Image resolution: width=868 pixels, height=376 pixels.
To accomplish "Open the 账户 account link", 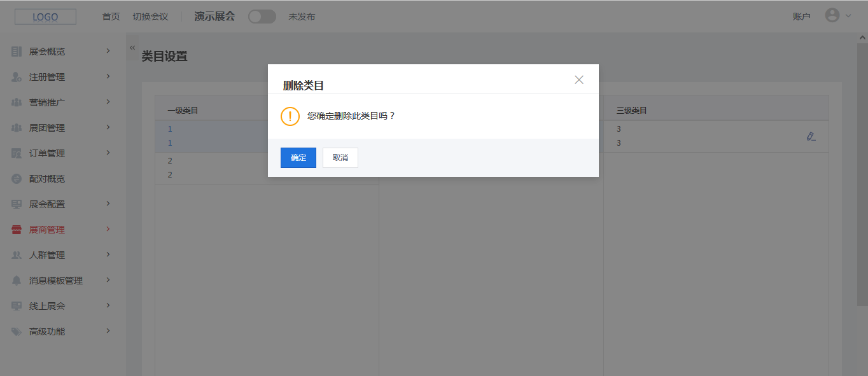I will (801, 17).
